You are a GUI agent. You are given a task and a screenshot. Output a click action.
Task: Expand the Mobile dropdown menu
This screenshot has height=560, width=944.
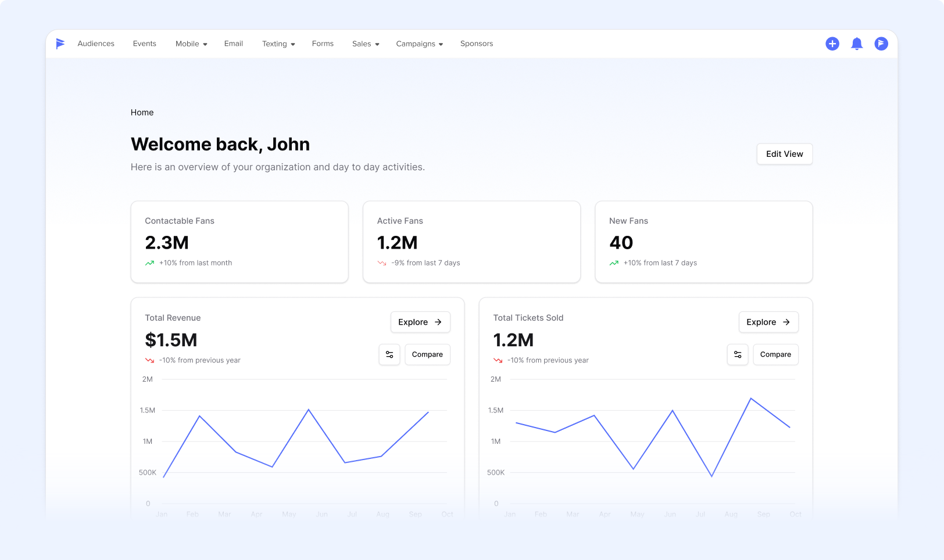[191, 44]
